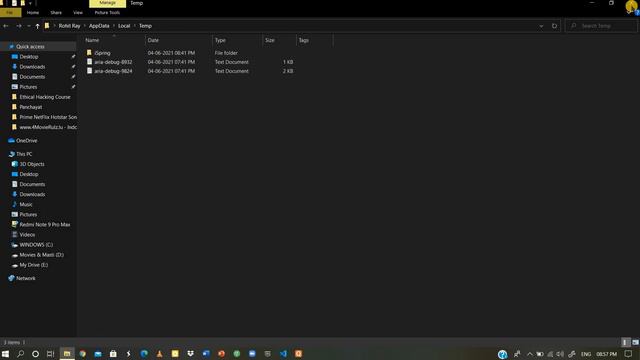Open the Home ribbon tab
Screen dimensions: 640x360
[33, 13]
